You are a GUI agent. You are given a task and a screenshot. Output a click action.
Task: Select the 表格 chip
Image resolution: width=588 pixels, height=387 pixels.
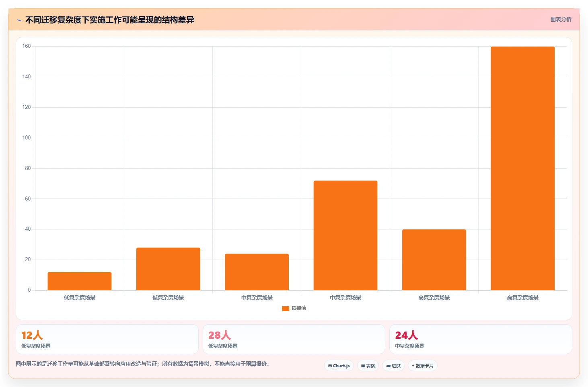click(368, 366)
